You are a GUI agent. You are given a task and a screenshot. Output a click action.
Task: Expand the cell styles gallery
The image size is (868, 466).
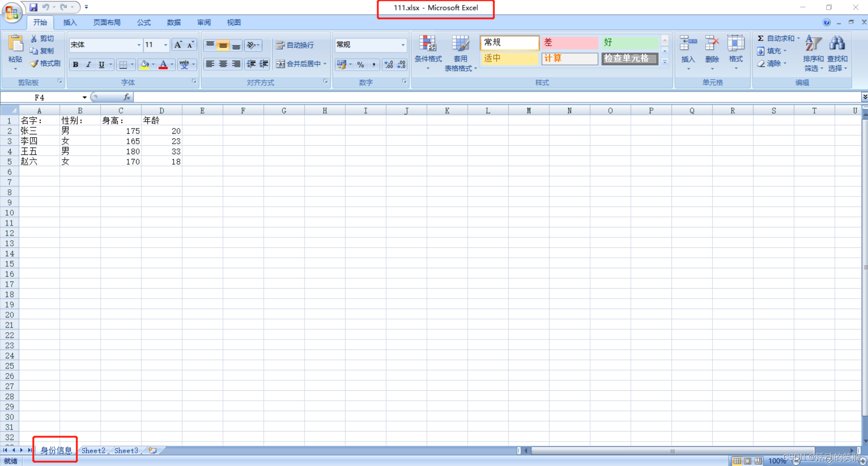[665, 62]
